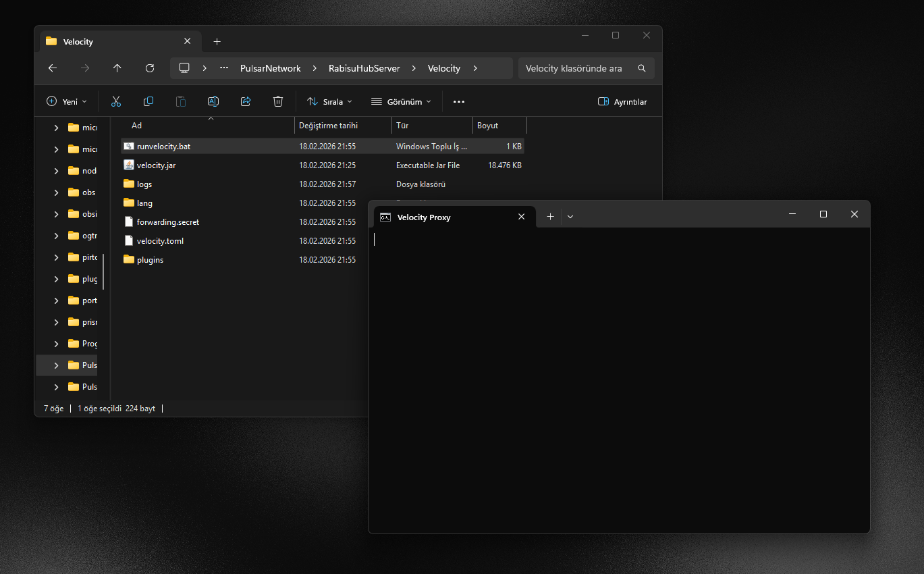This screenshot has height=574, width=924.
Task: Open the Yeni new item menu
Action: [x=66, y=102]
